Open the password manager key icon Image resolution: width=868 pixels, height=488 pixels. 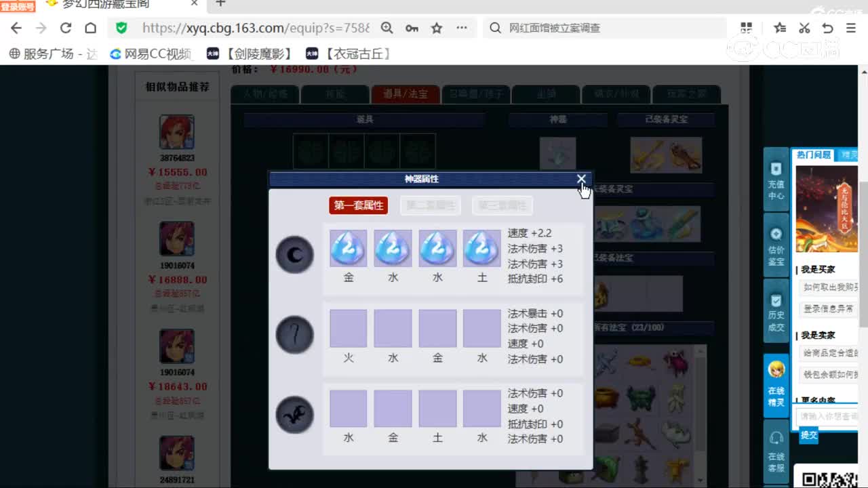pos(412,28)
